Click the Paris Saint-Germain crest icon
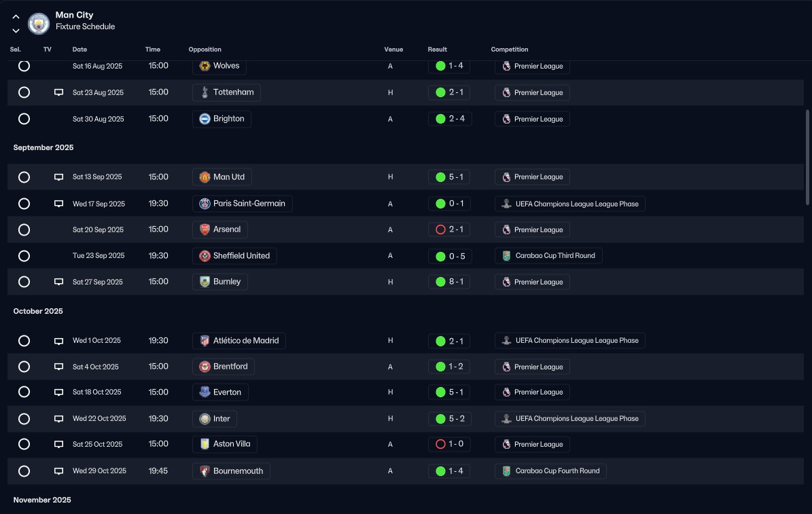The width and height of the screenshot is (812, 514). pyautogui.click(x=205, y=204)
